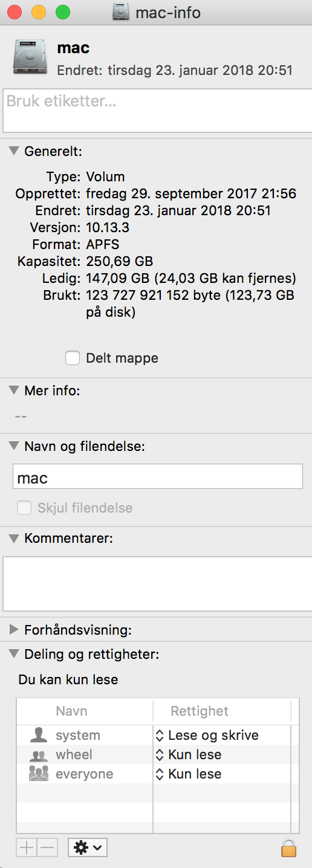This screenshot has width=312, height=868.
Task: Click the minus button to remove user
Action: pyautogui.click(x=47, y=847)
